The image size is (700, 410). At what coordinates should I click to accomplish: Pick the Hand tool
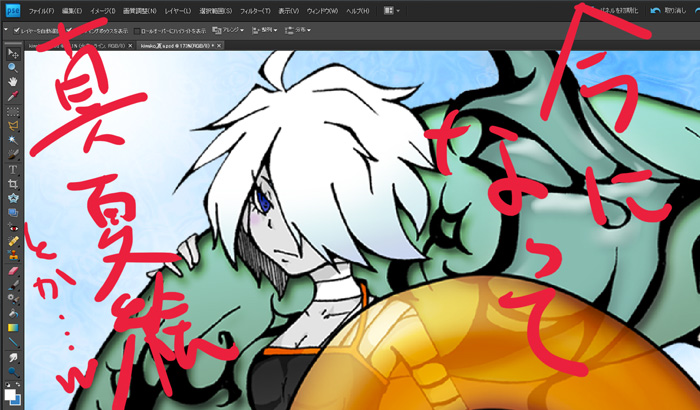12,83
